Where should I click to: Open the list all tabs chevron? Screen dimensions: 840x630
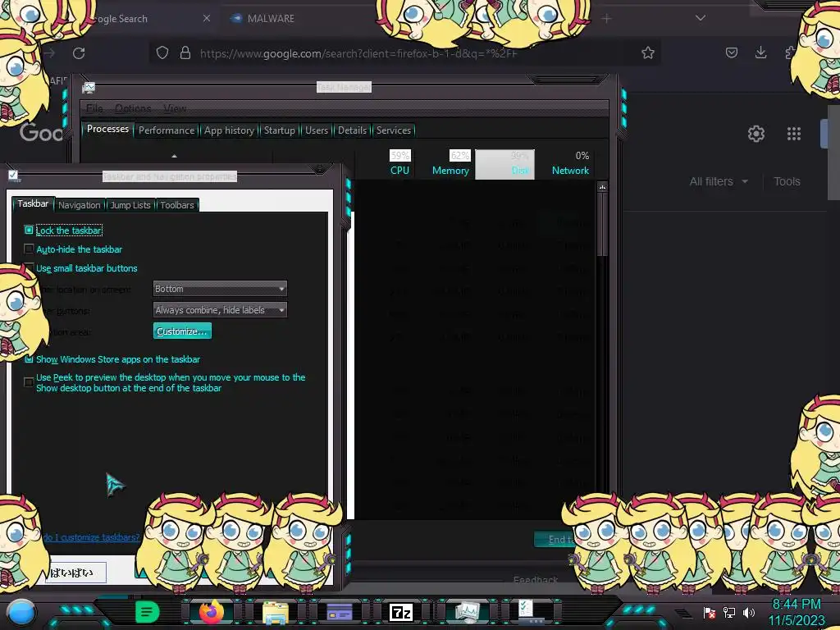[701, 18]
